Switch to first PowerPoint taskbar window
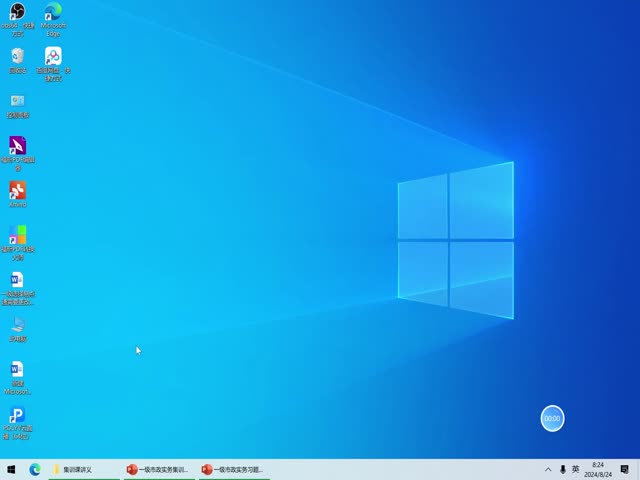This screenshot has height=480, width=640. click(159, 469)
